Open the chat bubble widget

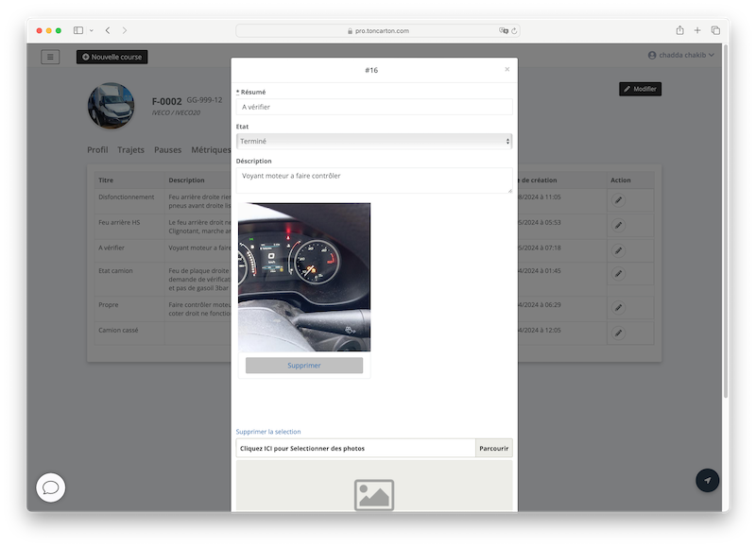pyautogui.click(x=51, y=487)
